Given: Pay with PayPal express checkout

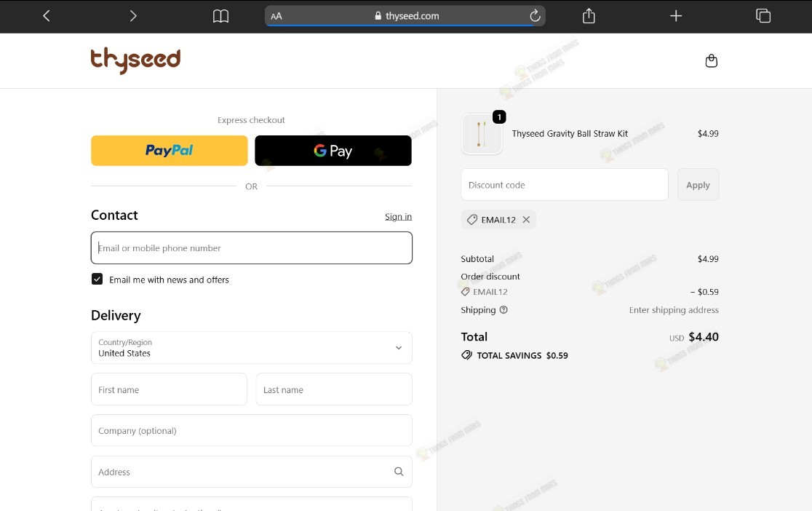Looking at the screenshot, I should tap(170, 151).
